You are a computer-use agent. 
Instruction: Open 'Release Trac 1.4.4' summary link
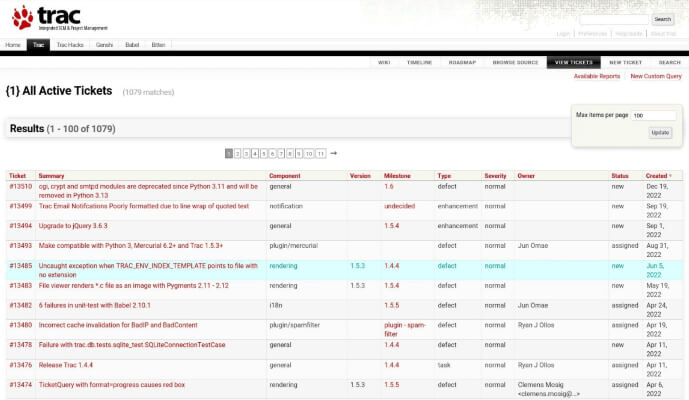point(65,365)
